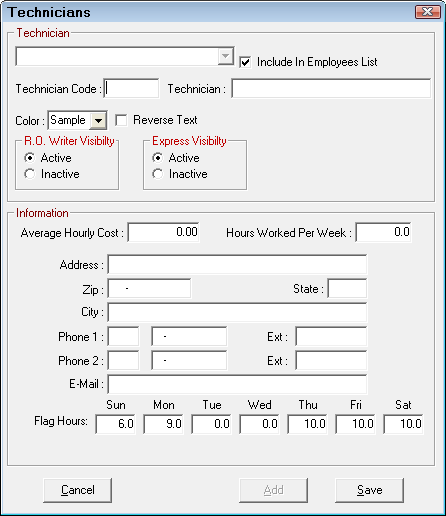
Task: Click the Technician Code input field
Action: [131, 89]
